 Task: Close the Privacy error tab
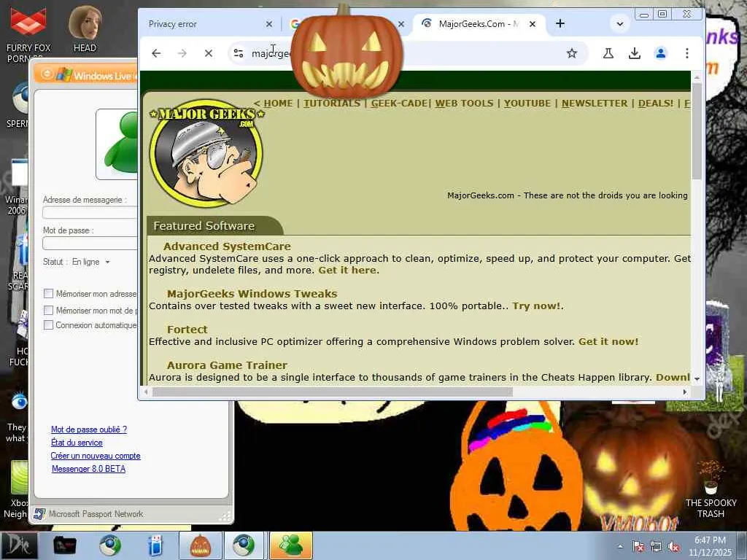269,24
